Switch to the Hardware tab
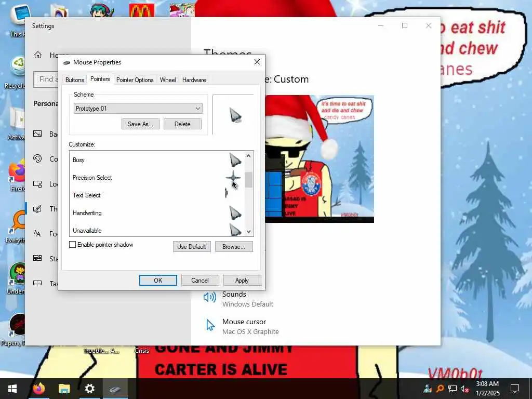 pyautogui.click(x=194, y=79)
